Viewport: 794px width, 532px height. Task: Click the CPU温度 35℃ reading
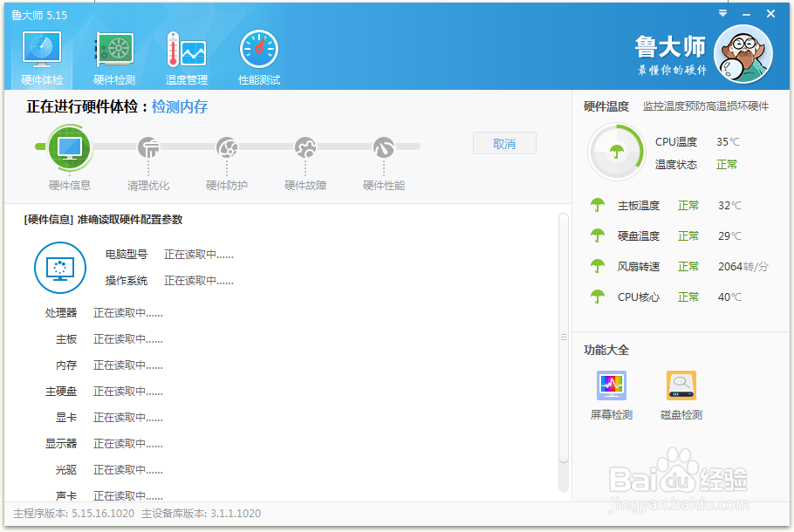click(729, 142)
